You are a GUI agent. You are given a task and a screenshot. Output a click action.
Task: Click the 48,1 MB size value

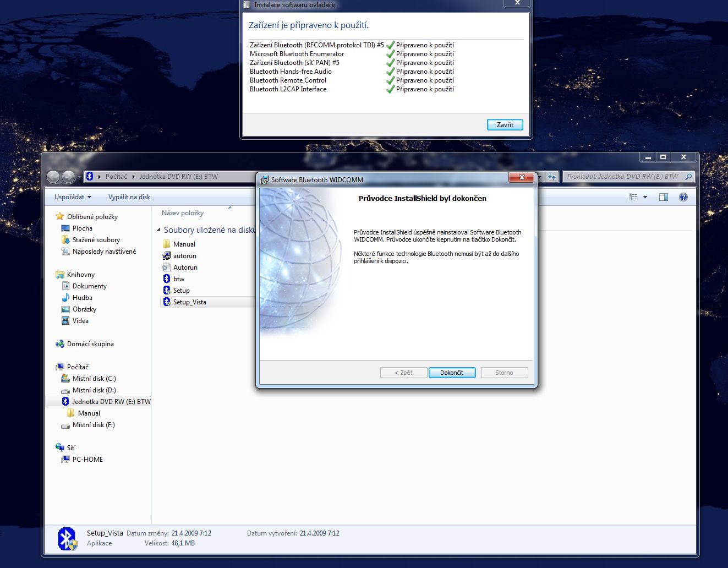click(x=183, y=543)
